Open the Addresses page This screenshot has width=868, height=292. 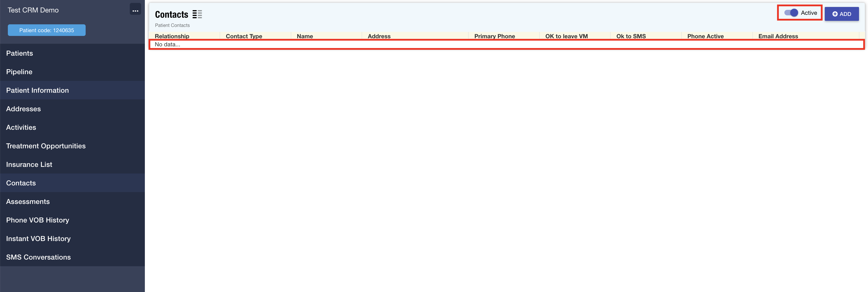click(23, 109)
